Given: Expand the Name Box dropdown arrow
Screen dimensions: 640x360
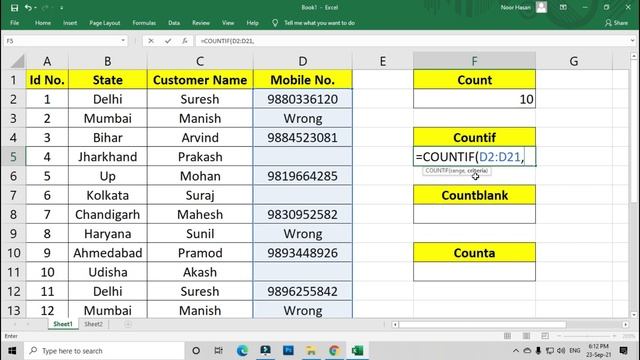Looking at the screenshot, I should [123, 41].
